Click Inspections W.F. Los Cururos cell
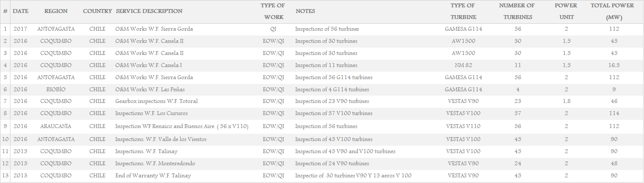This screenshot has height=183, width=644. [152, 113]
